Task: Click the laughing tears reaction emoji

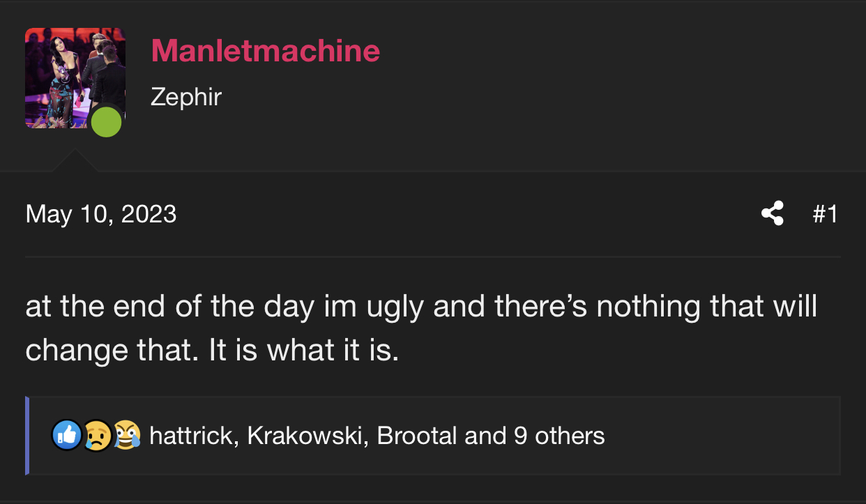Action: (126, 436)
